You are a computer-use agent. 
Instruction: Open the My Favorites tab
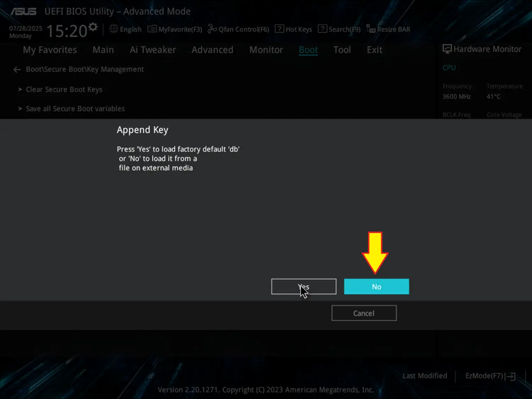click(x=50, y=50)
